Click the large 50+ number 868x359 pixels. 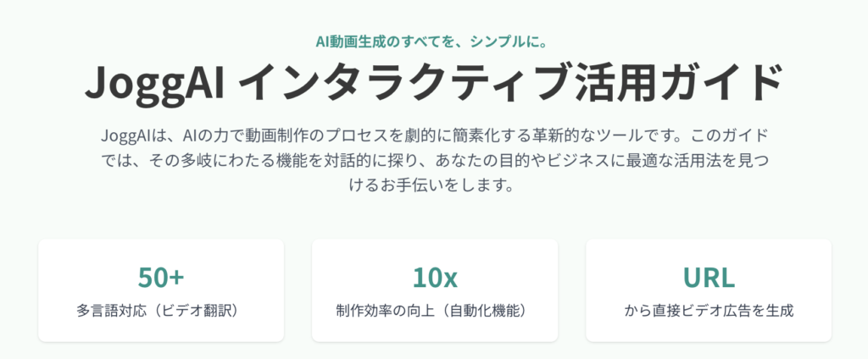click(x=161, y=279)
